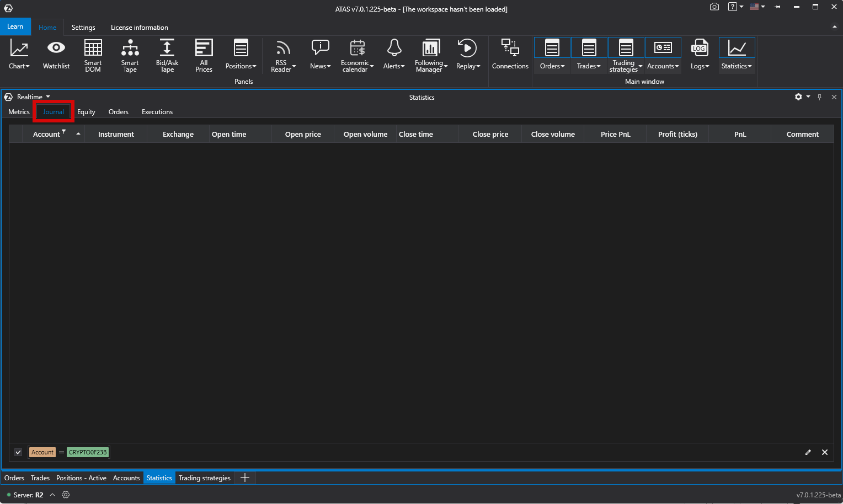
Task: Open the Settings ribbon tab
Action: pyautogui.click(x=83, y=28)
